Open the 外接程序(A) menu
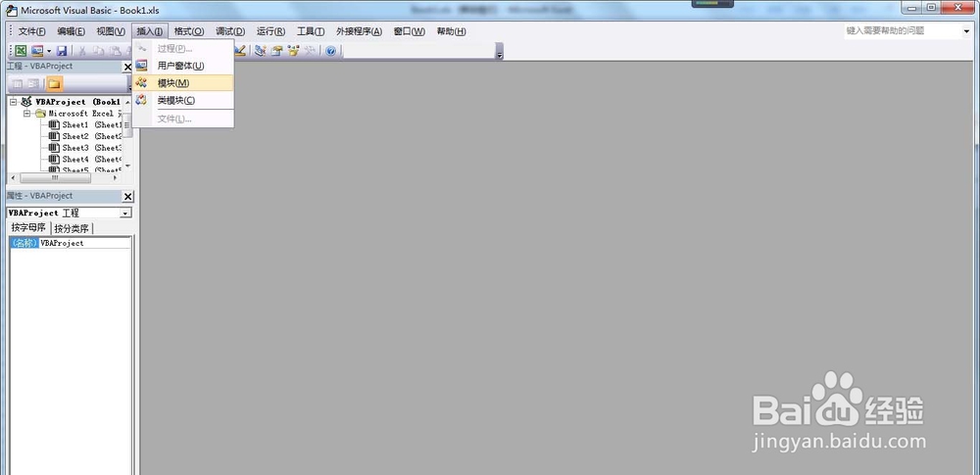The height and width of the screenshot is (475, 980). tap(359, 32)
